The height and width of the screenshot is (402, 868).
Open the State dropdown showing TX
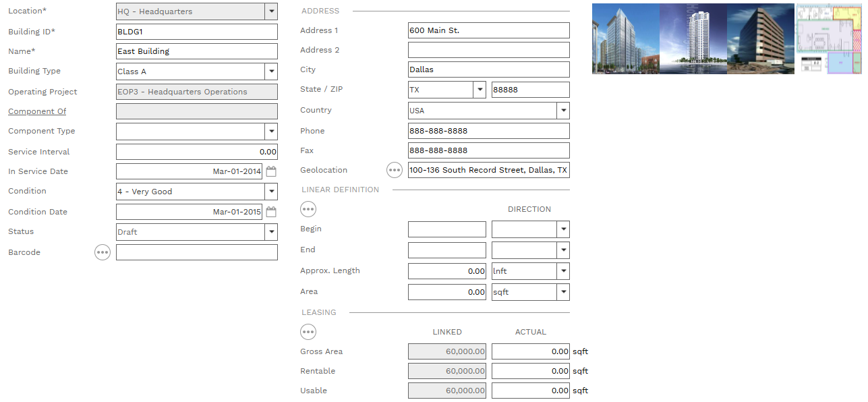click(x=480, y=90)
